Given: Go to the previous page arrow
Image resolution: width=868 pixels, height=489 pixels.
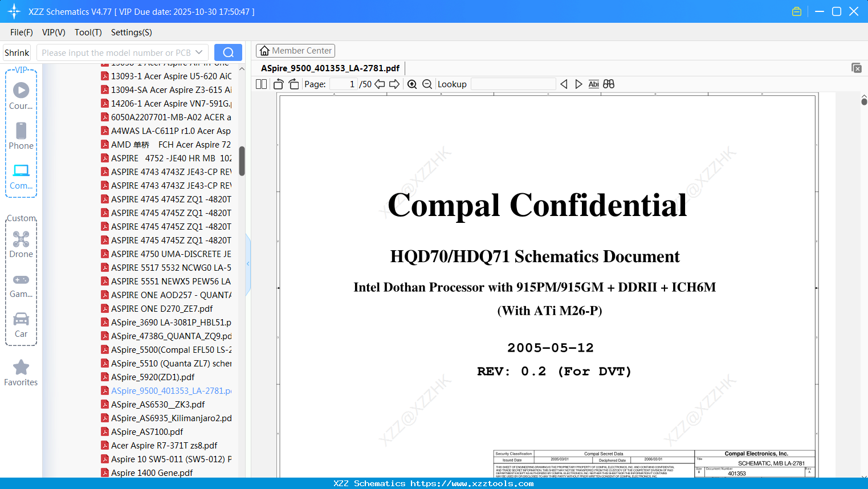Looking at the screenshot, I should [380, 84].
